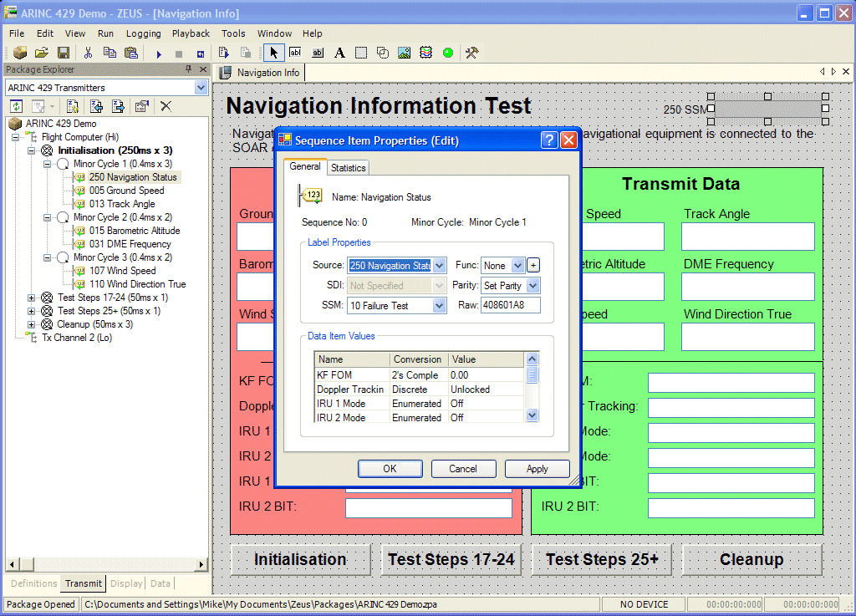Screen dimensions: 856x616
Task: Open the hammer and wrench tools icon
Action: [x=471, y=53]
